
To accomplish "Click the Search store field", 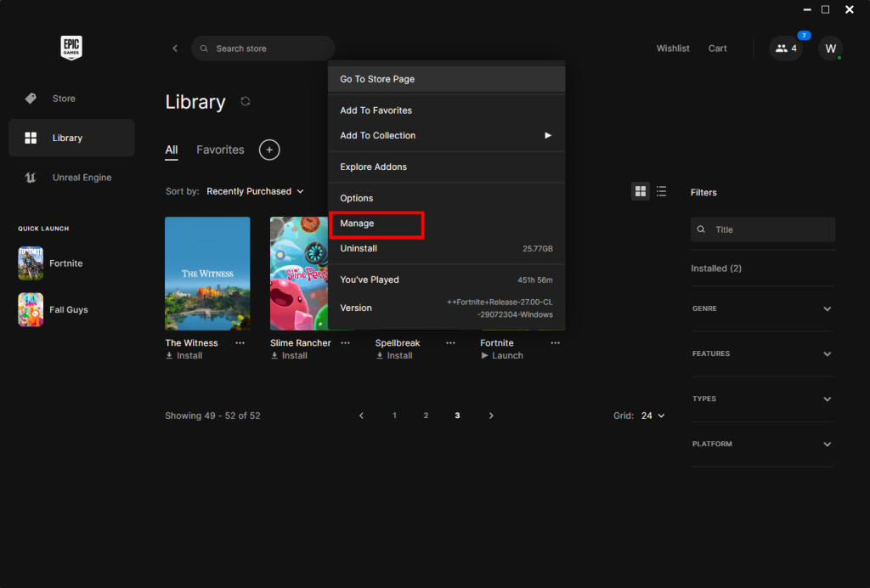I will coord(263,48).
